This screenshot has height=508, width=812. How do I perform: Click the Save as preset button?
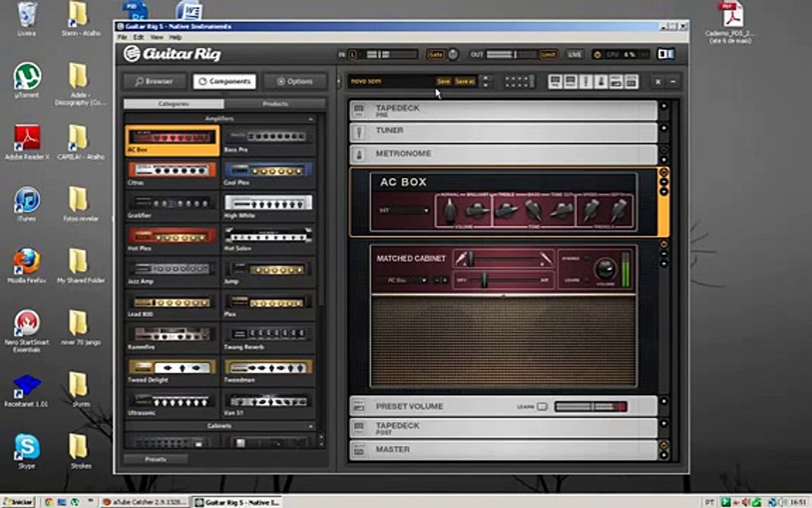[x=465, y=81]
